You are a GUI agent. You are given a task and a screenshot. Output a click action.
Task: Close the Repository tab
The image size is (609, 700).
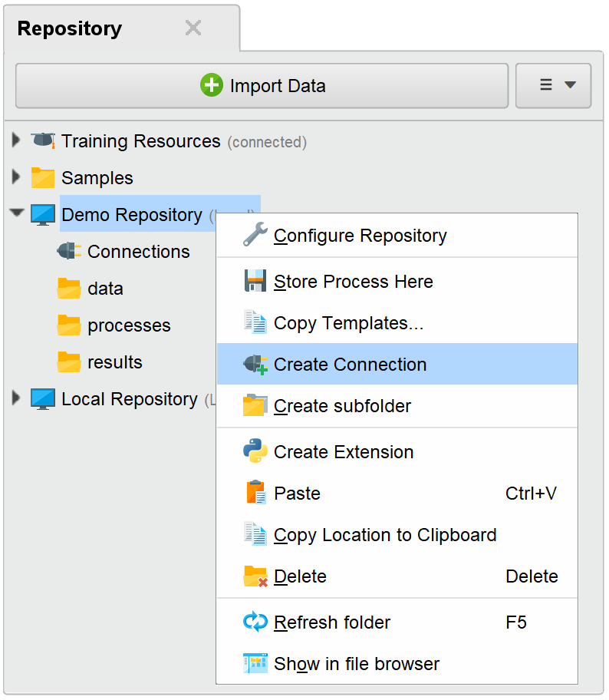pos(193,28)
